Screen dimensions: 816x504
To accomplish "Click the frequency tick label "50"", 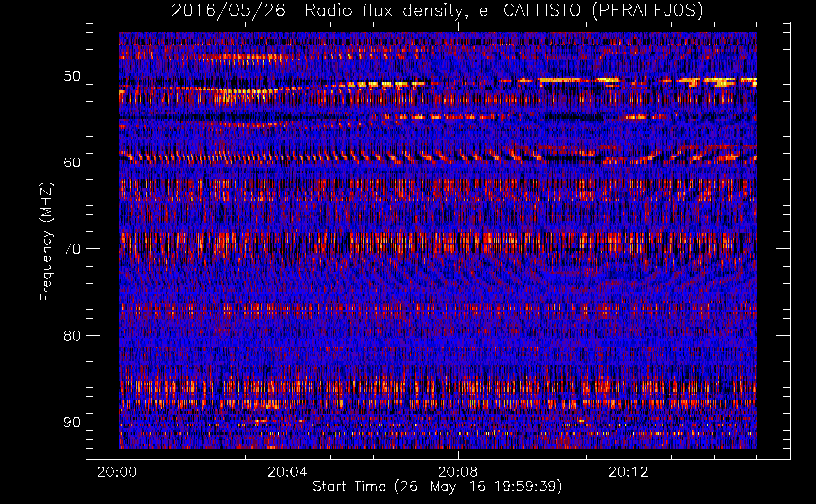I will coord(72,76).
